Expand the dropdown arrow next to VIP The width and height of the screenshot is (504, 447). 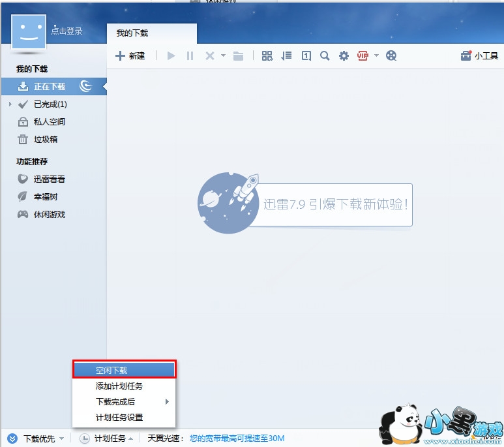[376, 55]
